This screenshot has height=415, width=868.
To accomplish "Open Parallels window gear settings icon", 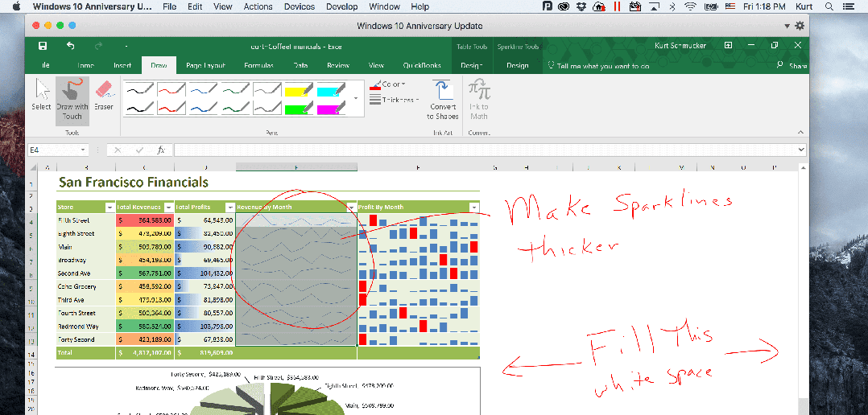I will pos(800,26).
